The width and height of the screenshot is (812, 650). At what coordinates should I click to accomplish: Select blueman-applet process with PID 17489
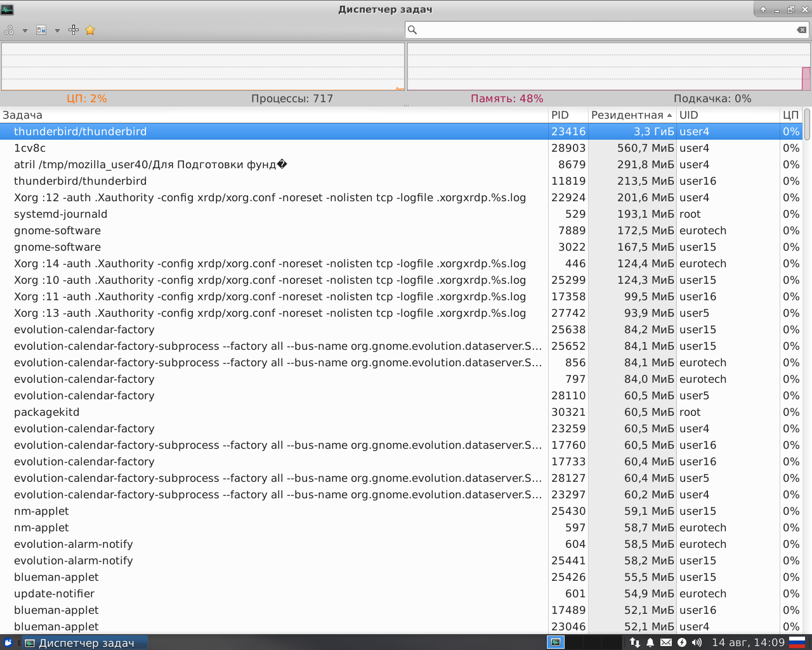pyautogui.click(x=401, y=610)
